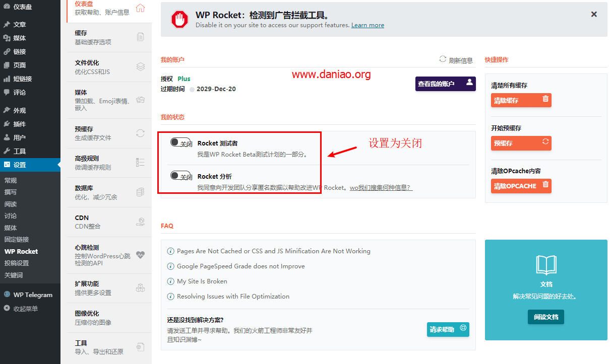Click the advanced rules list icon
The height and width of the screenshot is (364, 610).
[x=141, y=162]
